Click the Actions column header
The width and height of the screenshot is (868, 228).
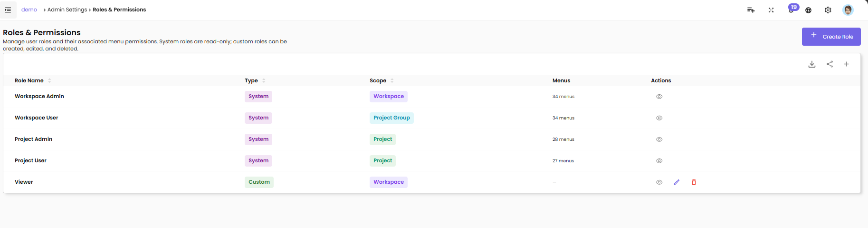pyautogui.click(x=661, y=80)
